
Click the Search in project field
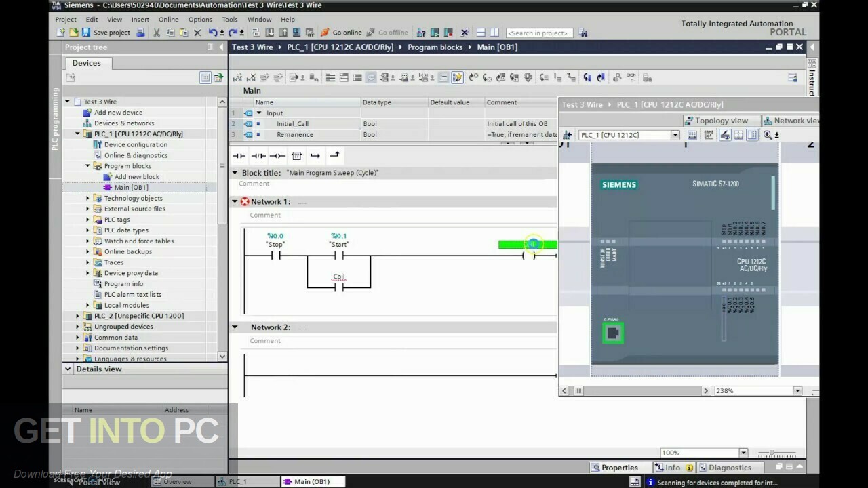pyautogui.click(x=539, y=33)
